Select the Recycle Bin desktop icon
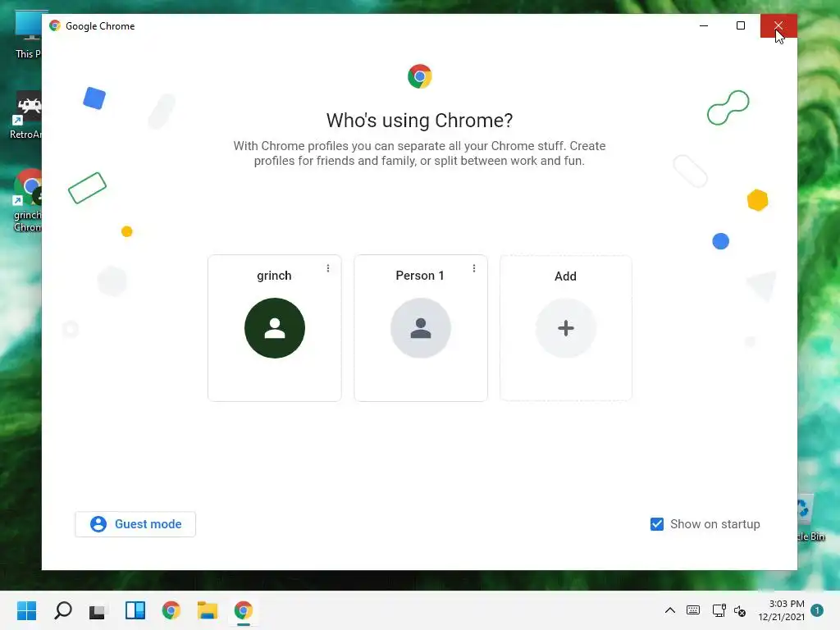The height and width of the screenshot is (630, 840). coord(810,518)
